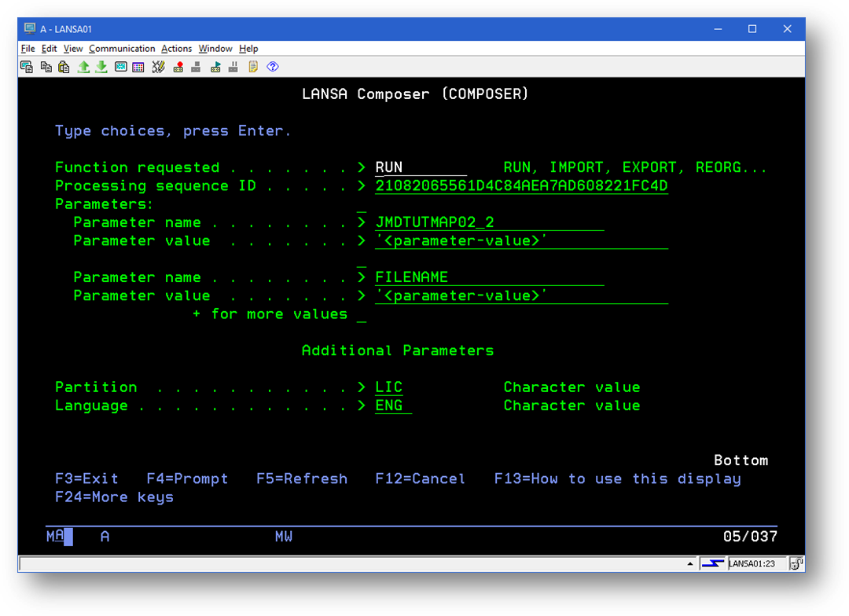Click the MW status indicator
The width and height of the screenshot is (849, 616).
tap(284, 537)
